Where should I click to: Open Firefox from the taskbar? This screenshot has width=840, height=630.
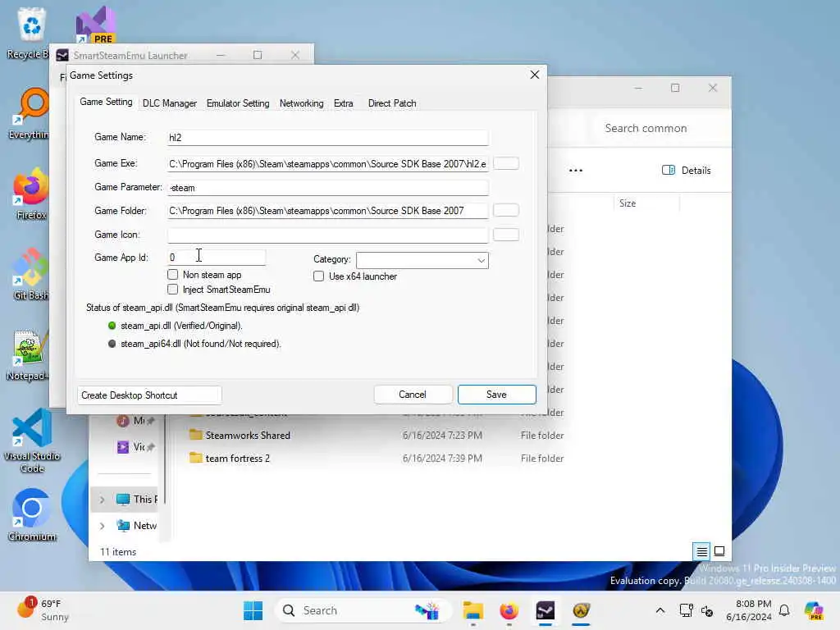pos(509,610)
